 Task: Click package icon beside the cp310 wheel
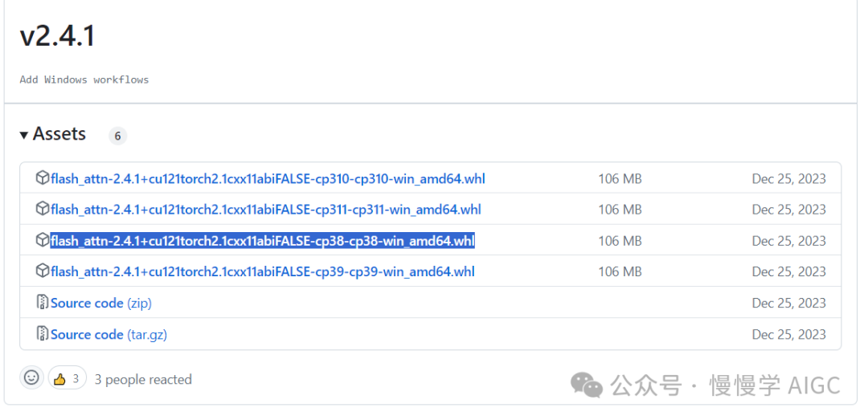[43, 178]
